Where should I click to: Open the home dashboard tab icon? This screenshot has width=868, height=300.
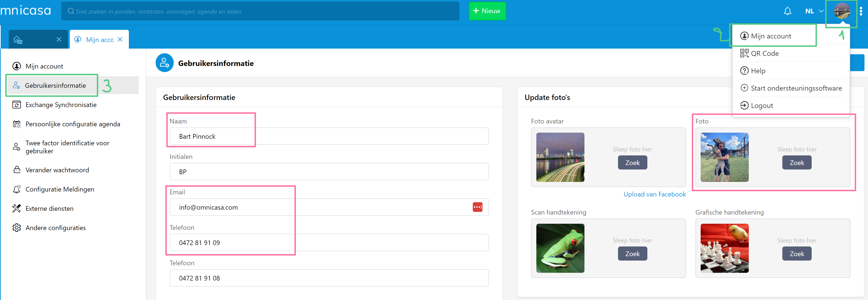click(18, 40)
